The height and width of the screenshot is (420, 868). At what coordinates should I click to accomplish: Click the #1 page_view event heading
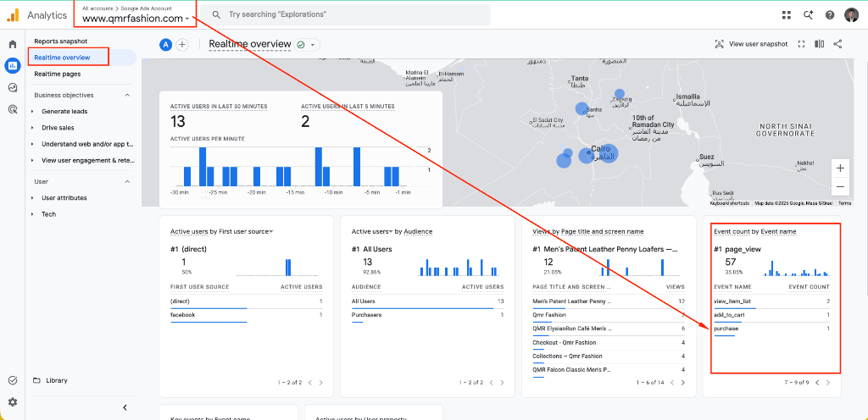tap(737, 249)
